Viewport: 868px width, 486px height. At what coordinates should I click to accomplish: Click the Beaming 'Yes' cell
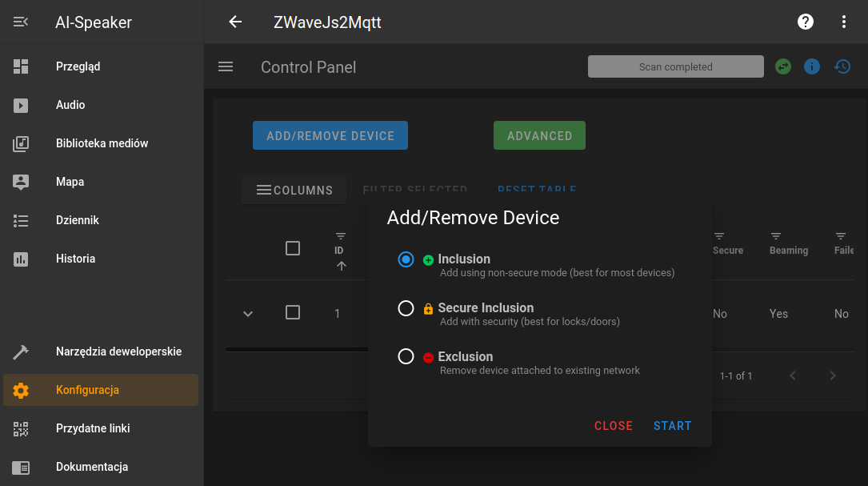coord(778,314)
